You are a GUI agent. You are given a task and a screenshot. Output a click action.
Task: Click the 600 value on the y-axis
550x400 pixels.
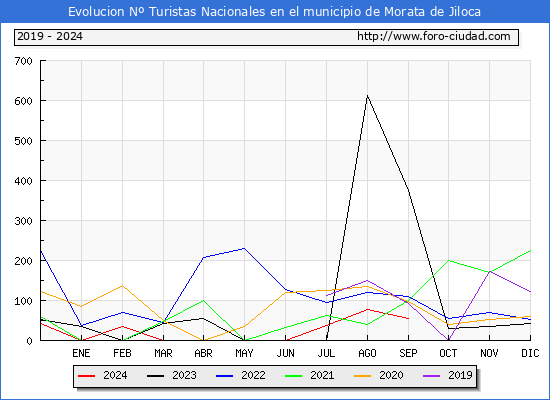coord(24,101)
